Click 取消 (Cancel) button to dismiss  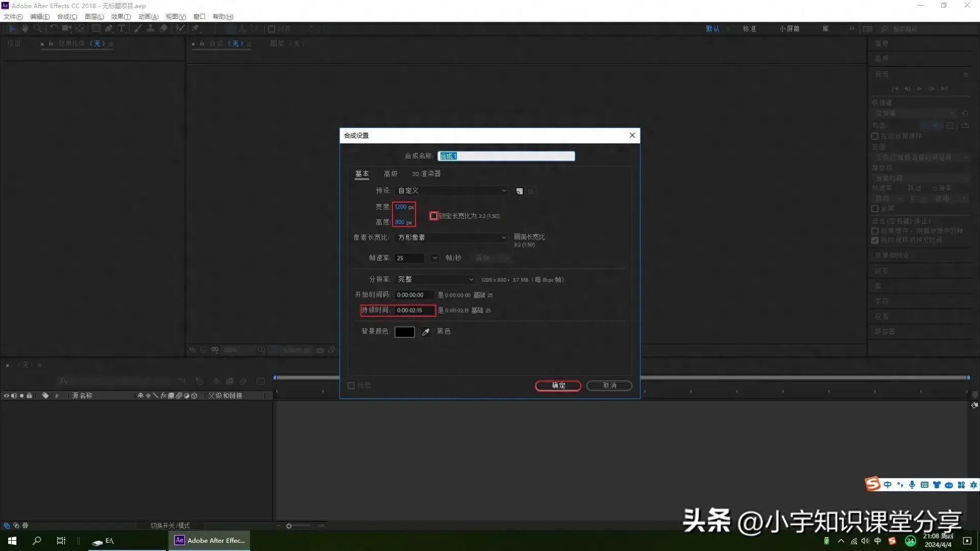(x=608, y=386)
